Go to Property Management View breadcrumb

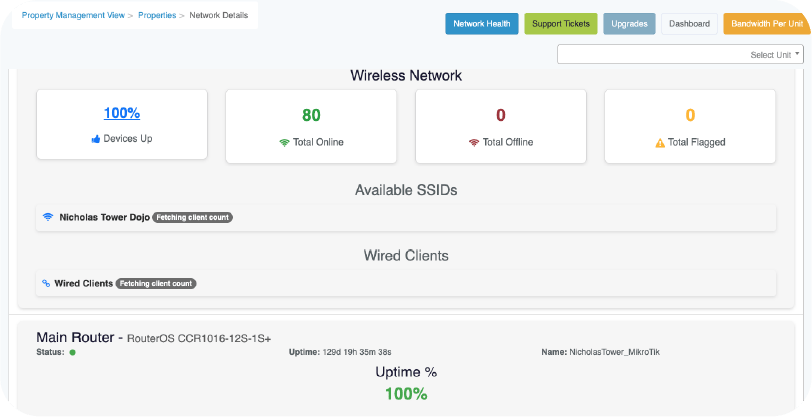tap(73, 17)
